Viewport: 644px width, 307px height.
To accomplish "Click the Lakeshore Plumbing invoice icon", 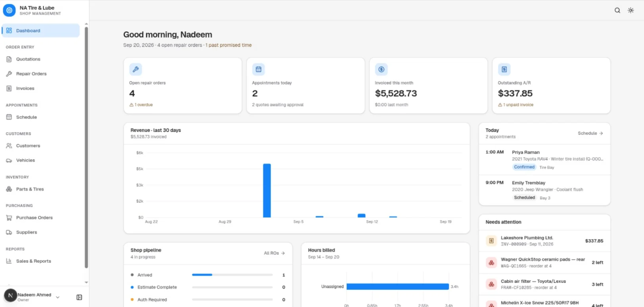I will 491,241.
